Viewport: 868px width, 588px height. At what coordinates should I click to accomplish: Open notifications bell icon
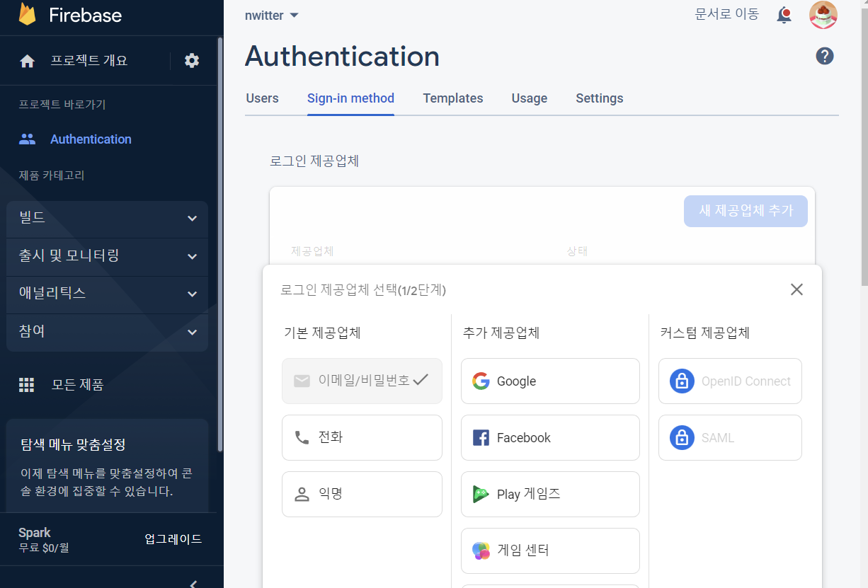click(784, 15)
